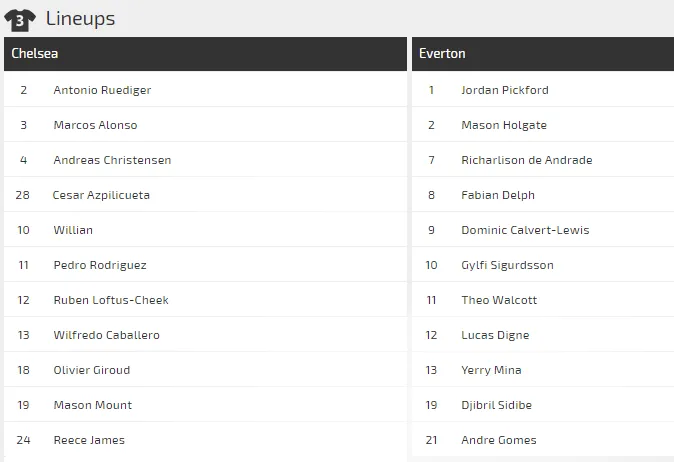Click the jersey icon beside Lineups
674x462 pixels.
tap(20, 18)
